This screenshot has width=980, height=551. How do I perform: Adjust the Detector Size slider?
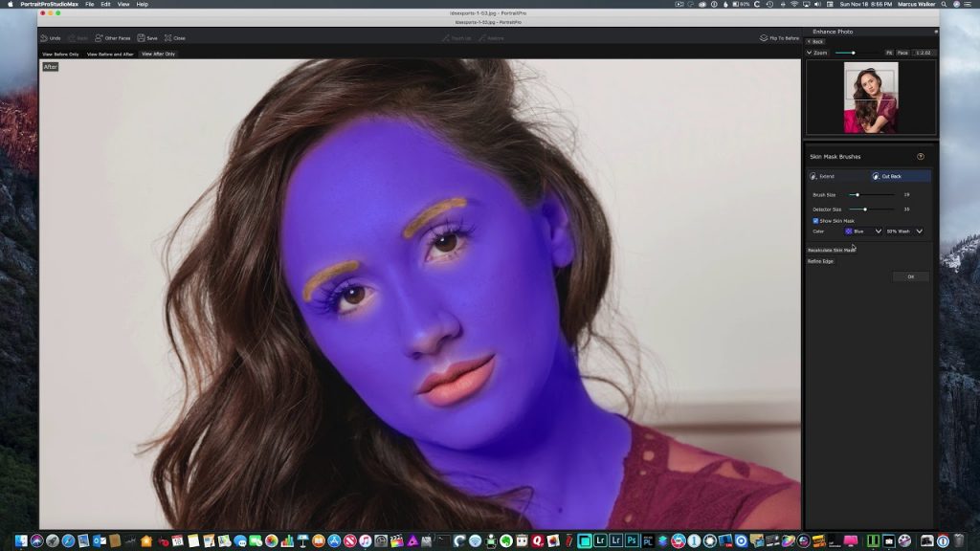(x=871, y=209)
